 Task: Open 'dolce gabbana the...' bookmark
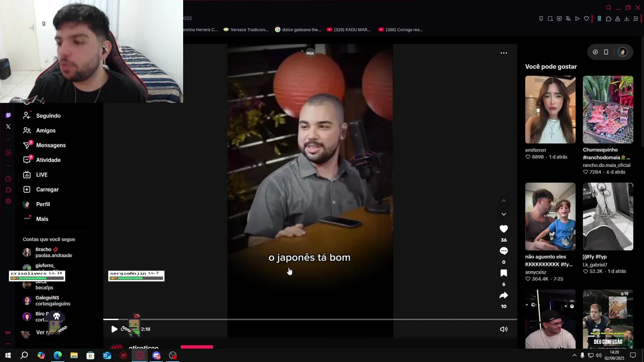[x=298, y=30]
